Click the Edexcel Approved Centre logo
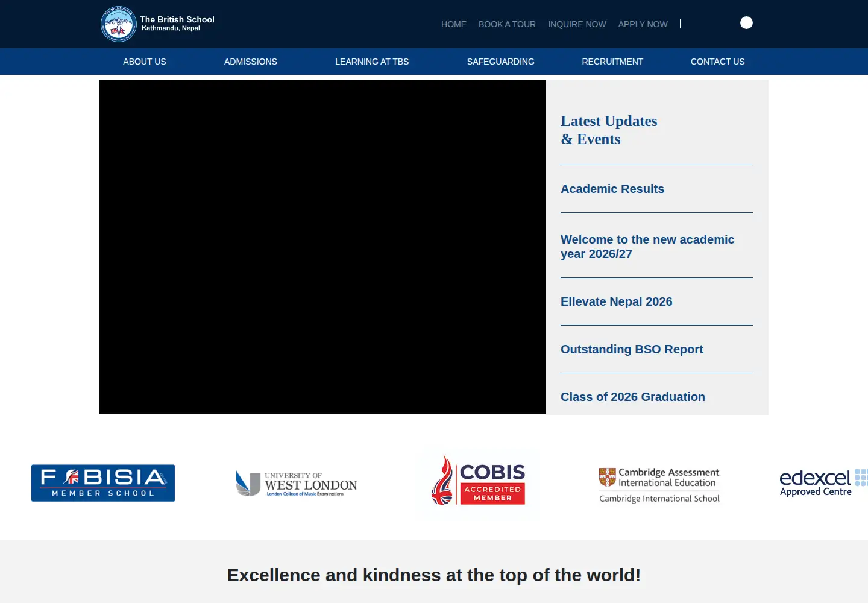 tap(823, 483)
